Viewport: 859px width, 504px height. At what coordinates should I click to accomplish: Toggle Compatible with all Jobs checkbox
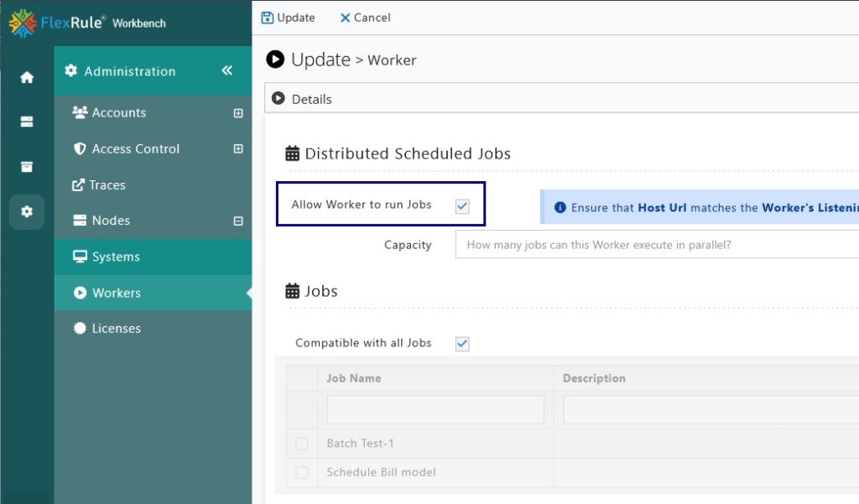[x=462, y=344]
